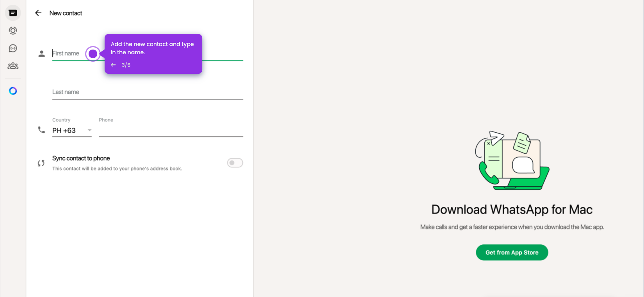Click the 'New contact' header title

(66, 13)
